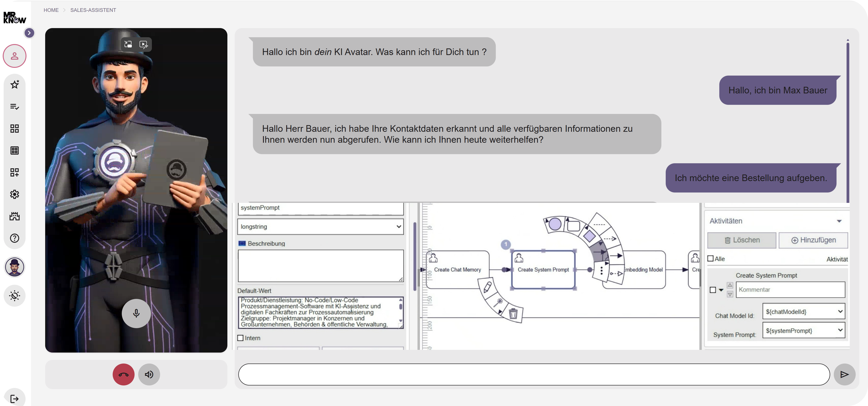868x406 pixels.
Task: Add a rounded rectangle task from radial menu
Action: (x=574, y=226)
